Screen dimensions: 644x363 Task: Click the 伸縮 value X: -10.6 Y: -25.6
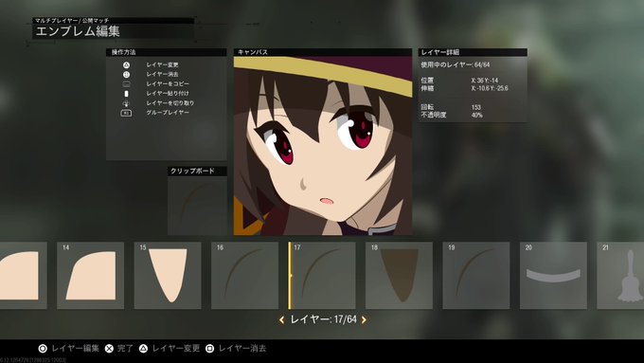click(x=490, y=88)
